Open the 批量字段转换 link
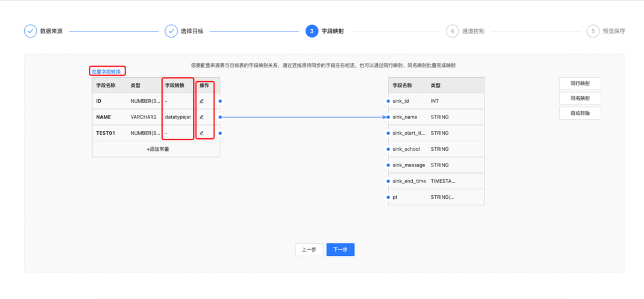 (x=106, y=72)
